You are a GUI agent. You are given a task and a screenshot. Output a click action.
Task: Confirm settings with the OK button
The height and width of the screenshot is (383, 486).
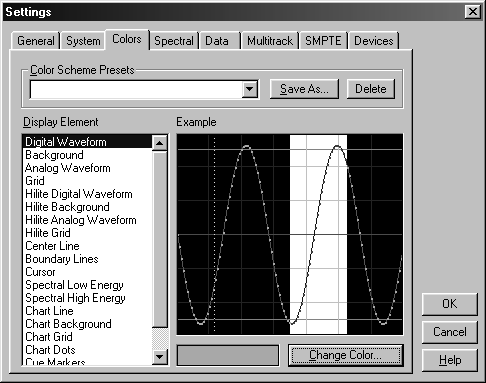pyautogui.click(x=450, y=304)
